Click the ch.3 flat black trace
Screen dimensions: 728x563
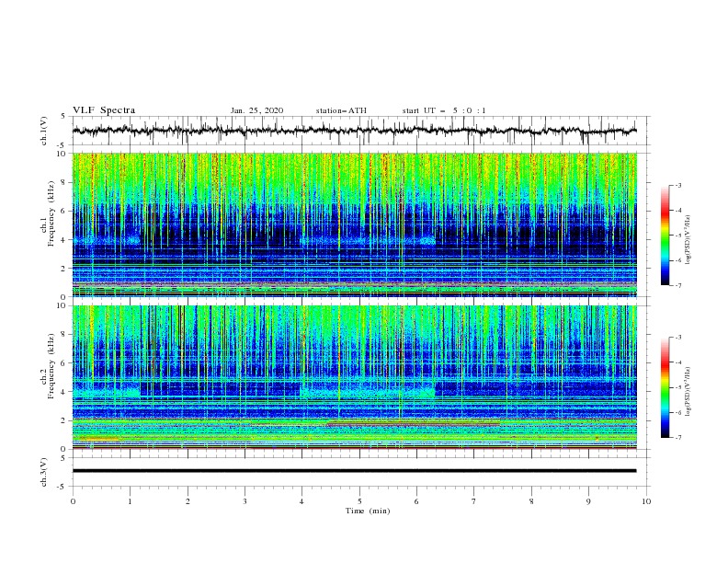[x=354, y=471]
